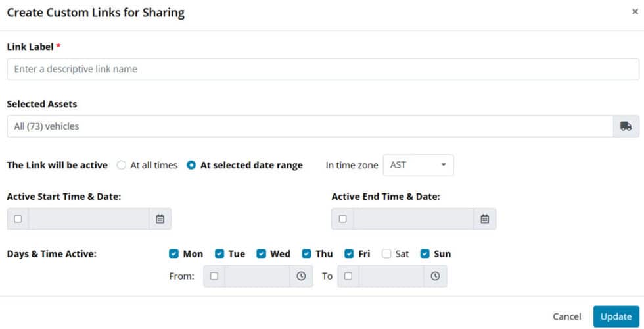Click the Selected Assets vehicles field

point(310,126)
